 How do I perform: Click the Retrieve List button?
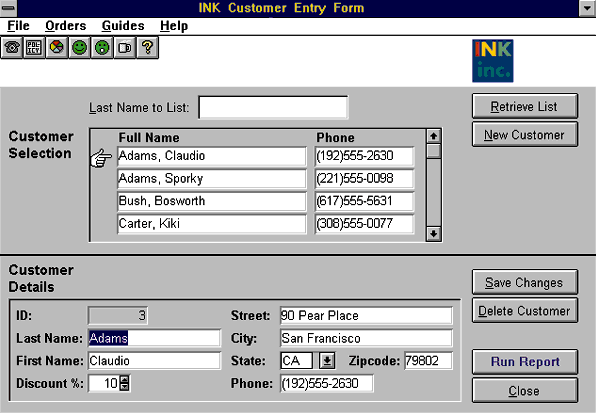525,107
